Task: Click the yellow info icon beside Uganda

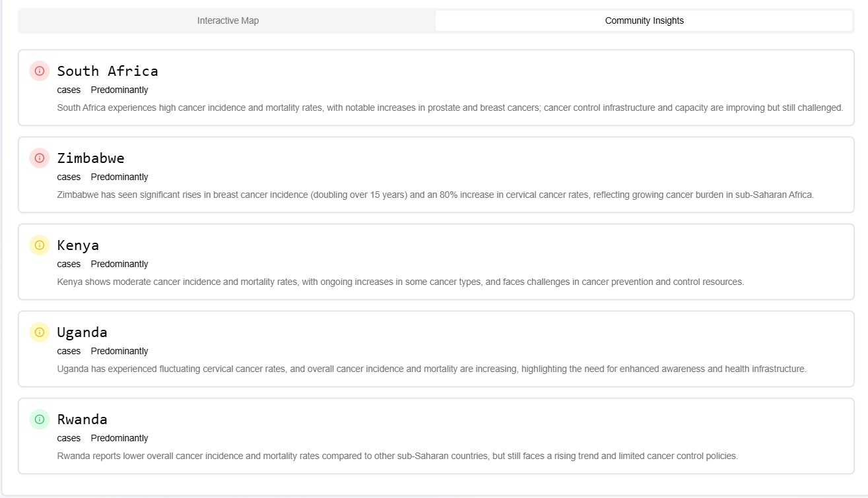Action: (40, 332)
